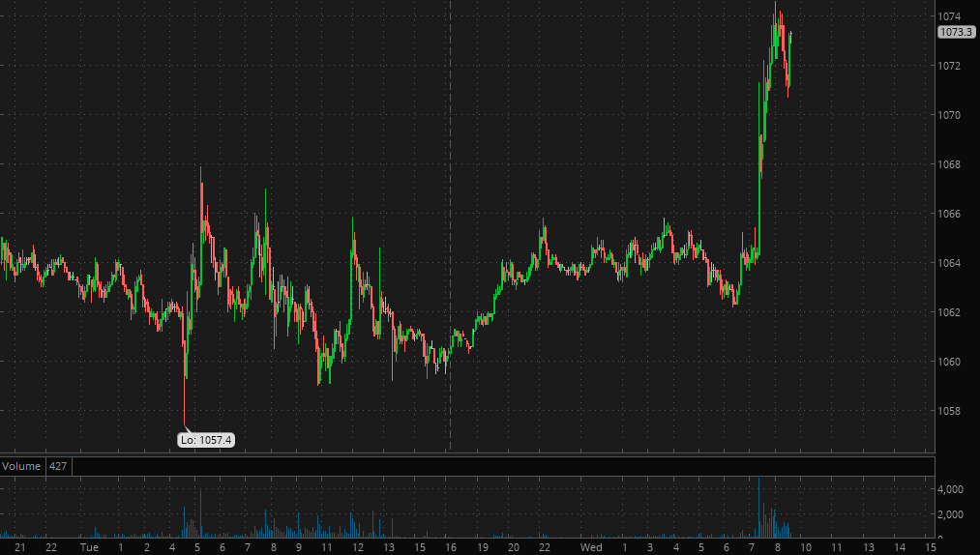Click the Lo: 1057.4 price bubble
Screen dimensions: 980x555
coord(206,440)
